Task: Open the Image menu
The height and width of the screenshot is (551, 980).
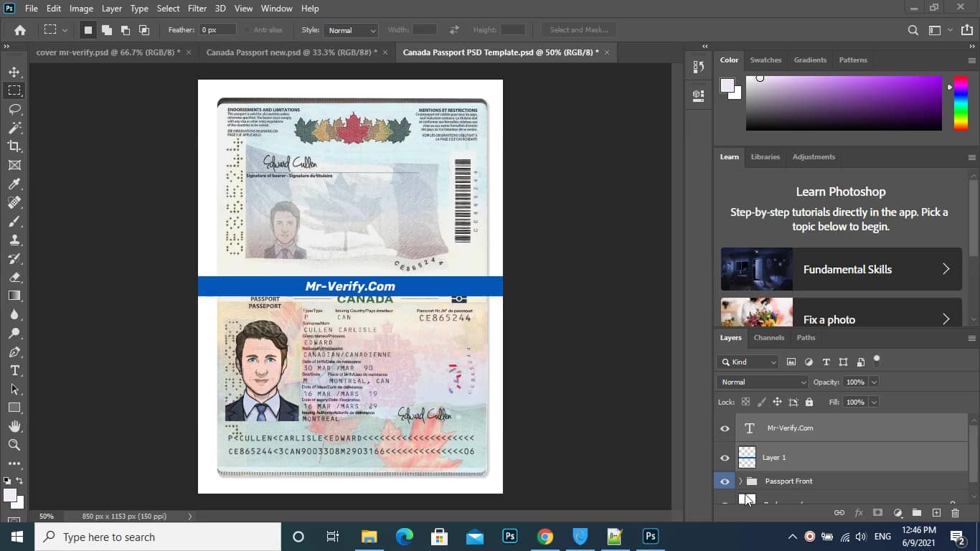Action: tap(81, 9)
